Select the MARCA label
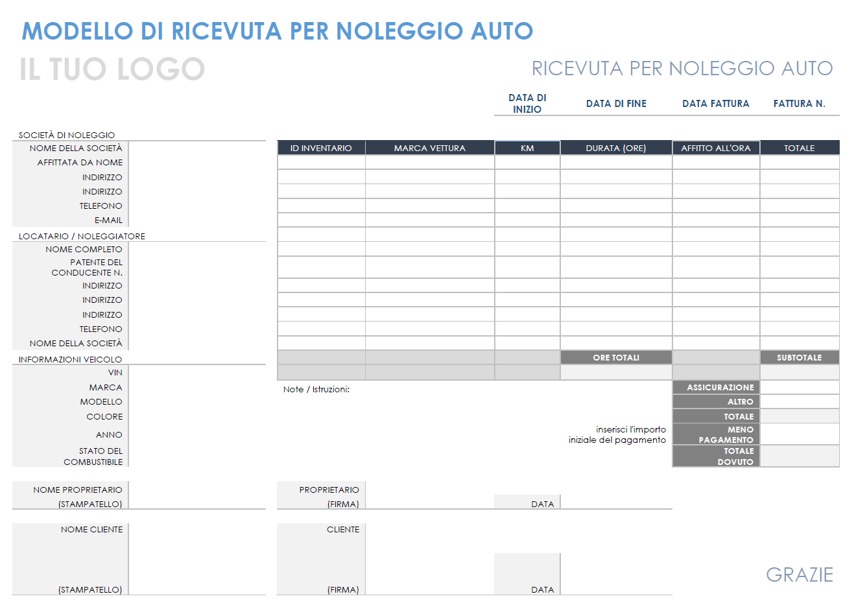The image size is (854, 616). click(106, 387)
